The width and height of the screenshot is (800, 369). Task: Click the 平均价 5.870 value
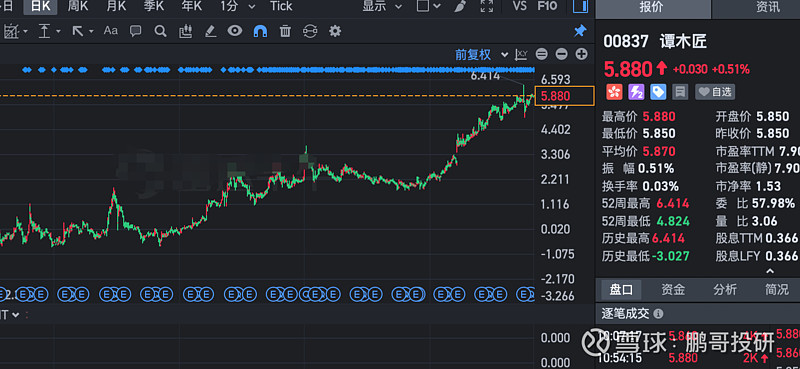(x=659, y=151)
